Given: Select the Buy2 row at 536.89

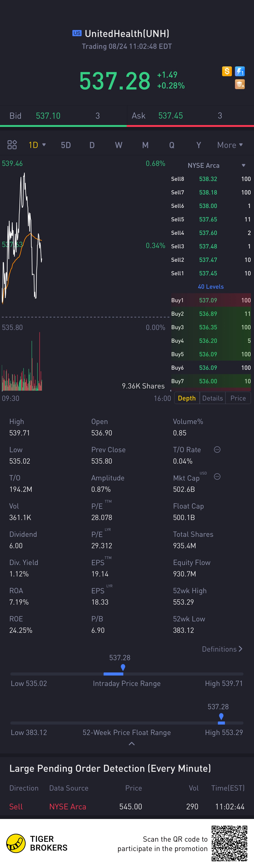Looking at the screenshot, I should pos(211,314).
